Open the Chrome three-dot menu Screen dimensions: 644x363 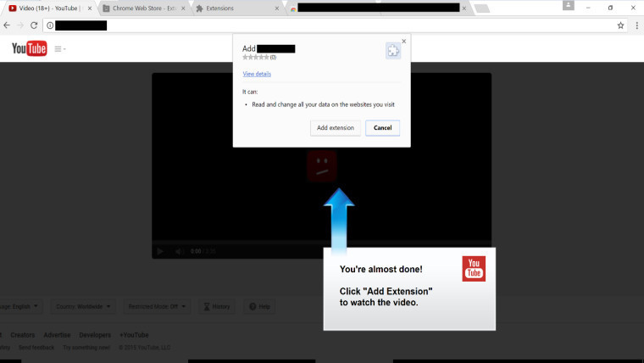pos(636,25)
